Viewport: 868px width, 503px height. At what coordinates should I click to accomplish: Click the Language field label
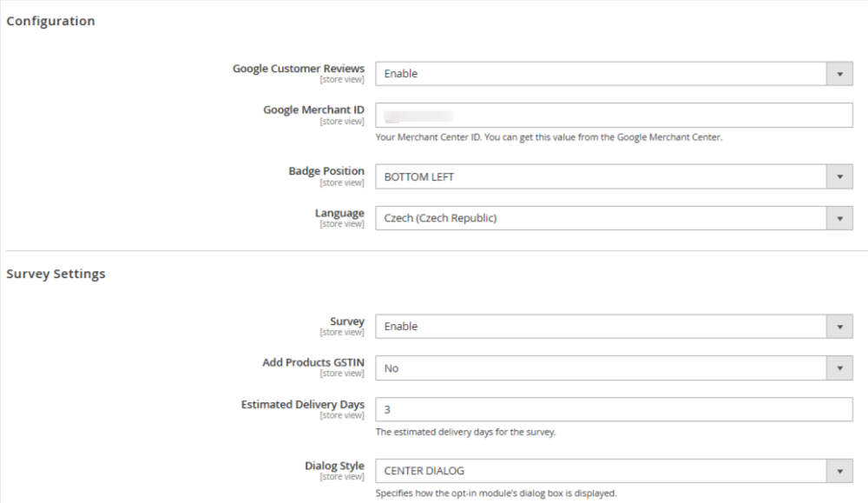click(x=339, y=213)
